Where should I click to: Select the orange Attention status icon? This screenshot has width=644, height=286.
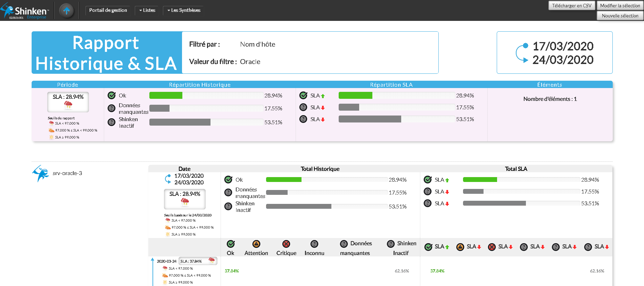point(256,244)
